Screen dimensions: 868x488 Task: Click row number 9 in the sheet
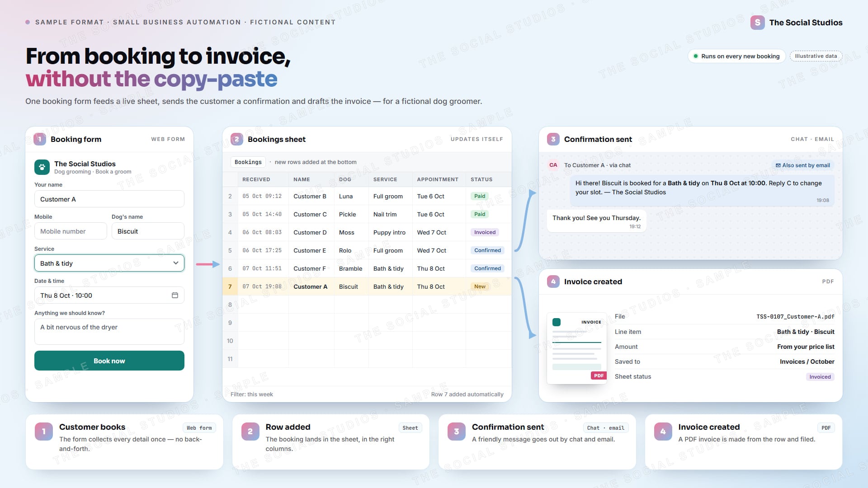pyautogui.click(x=230, y=323)
